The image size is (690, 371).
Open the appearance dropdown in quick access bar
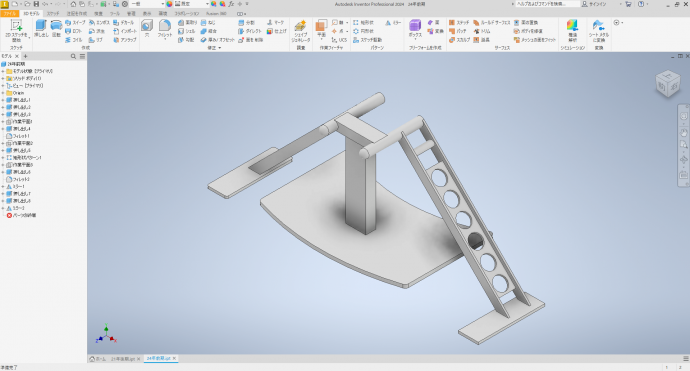(191, 4)
